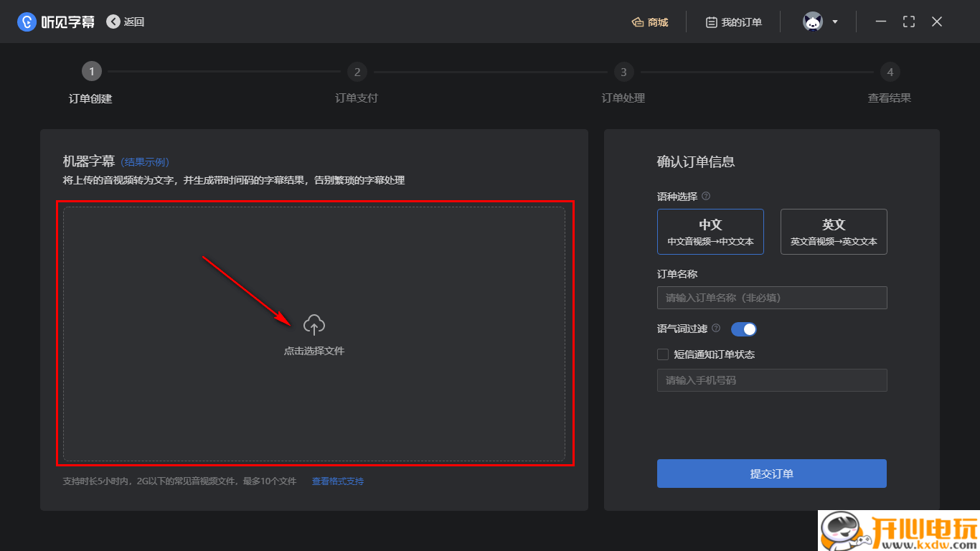Click the back arrow icon
Viewport: 980px width, 551px height.
click(113, 22)
